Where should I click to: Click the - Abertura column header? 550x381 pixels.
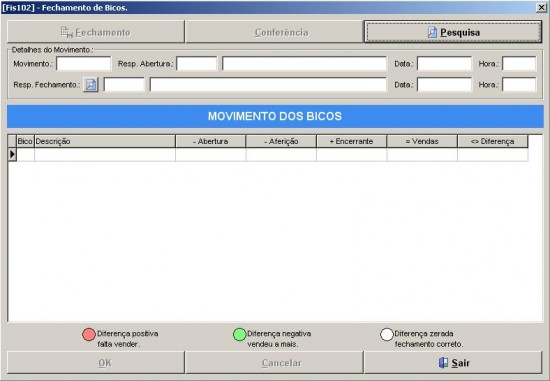coord(210,141)
